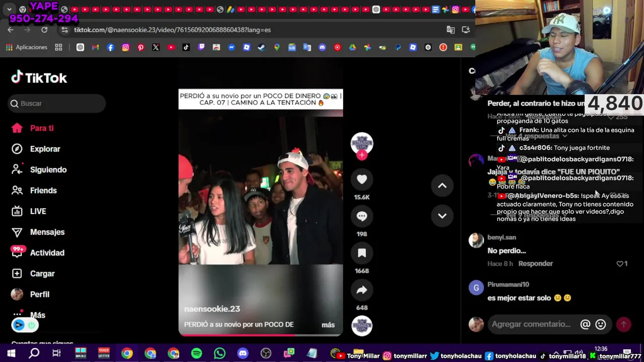Open Windows taskbar search
This screenshot has height=362, width=644.
(x=34, y=353)
